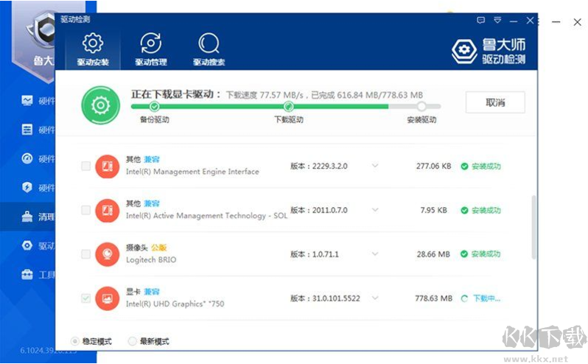Close the main 鲁大师 window
The width and height of the screenshot is (588, 364).
(x=578, y=22)
